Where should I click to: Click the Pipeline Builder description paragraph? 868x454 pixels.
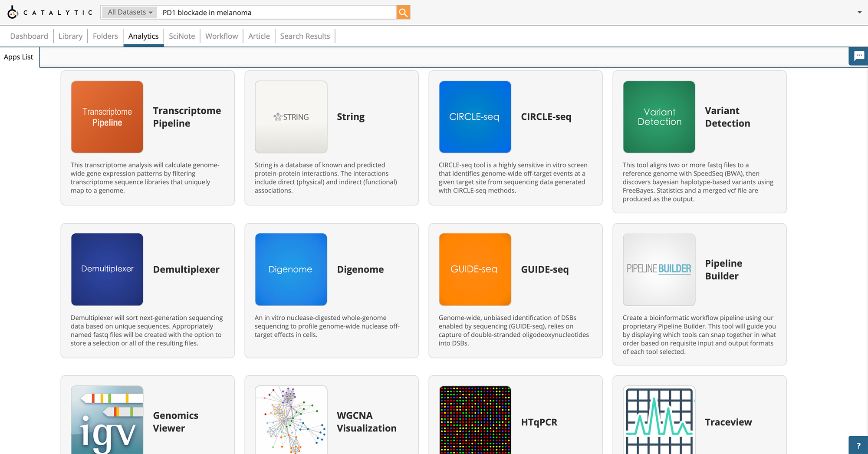(699, 335)
